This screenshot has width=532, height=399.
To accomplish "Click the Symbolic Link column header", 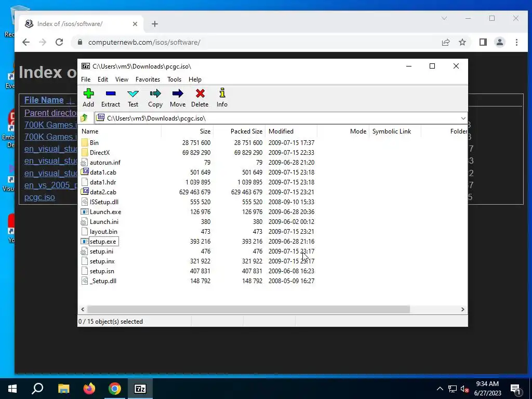I will pos(395,131).
